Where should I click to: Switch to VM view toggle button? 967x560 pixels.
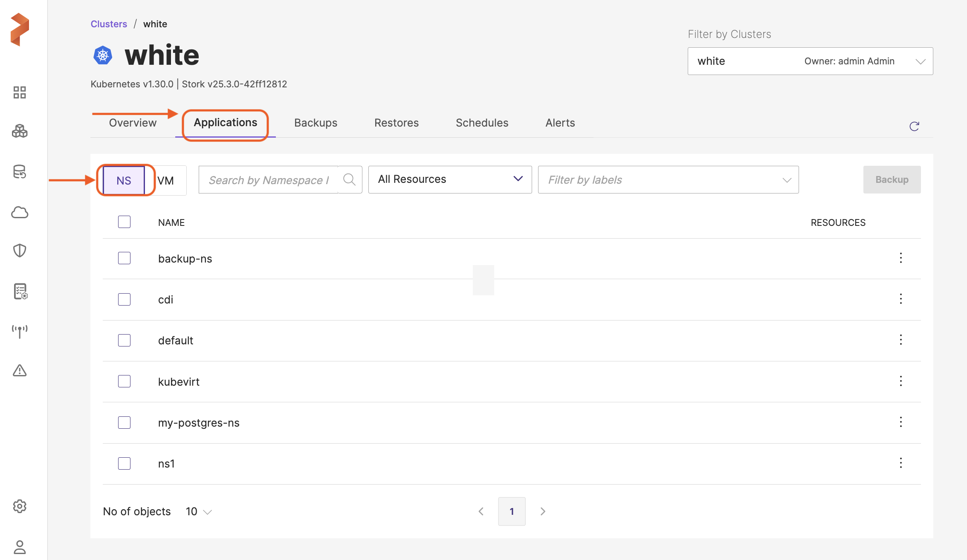click(166, 181)
